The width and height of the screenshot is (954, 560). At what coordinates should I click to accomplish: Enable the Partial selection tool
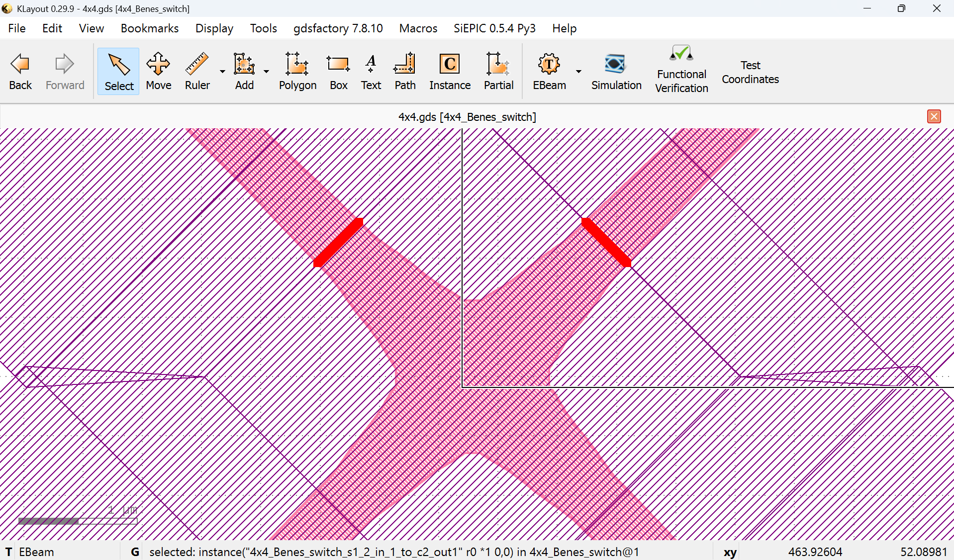[x=498, y=72]
